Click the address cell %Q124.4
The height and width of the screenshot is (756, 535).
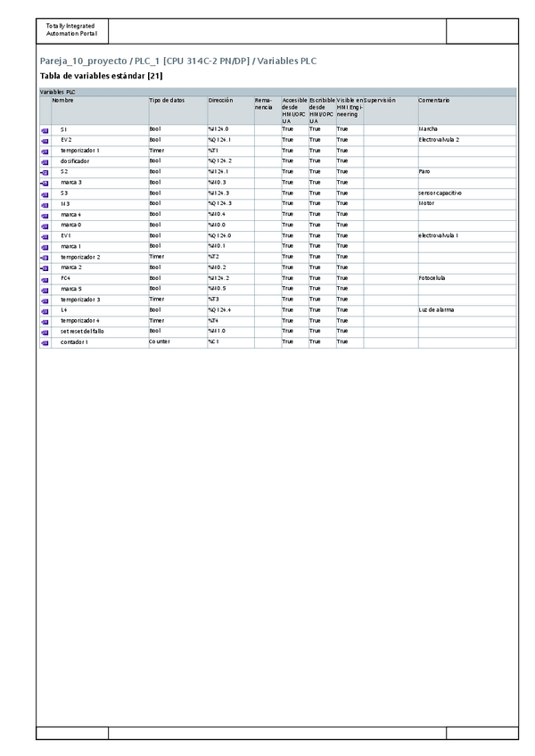[231, 310]
